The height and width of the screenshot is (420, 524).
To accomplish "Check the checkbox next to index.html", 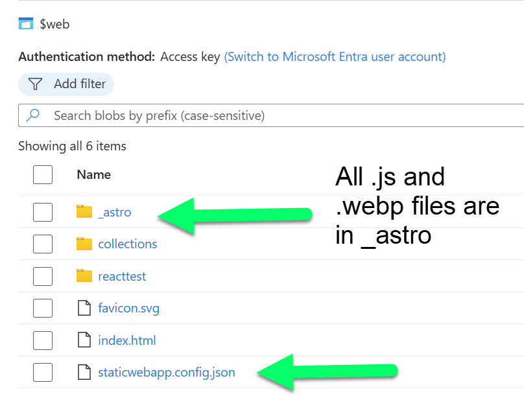I will (43, 340).
